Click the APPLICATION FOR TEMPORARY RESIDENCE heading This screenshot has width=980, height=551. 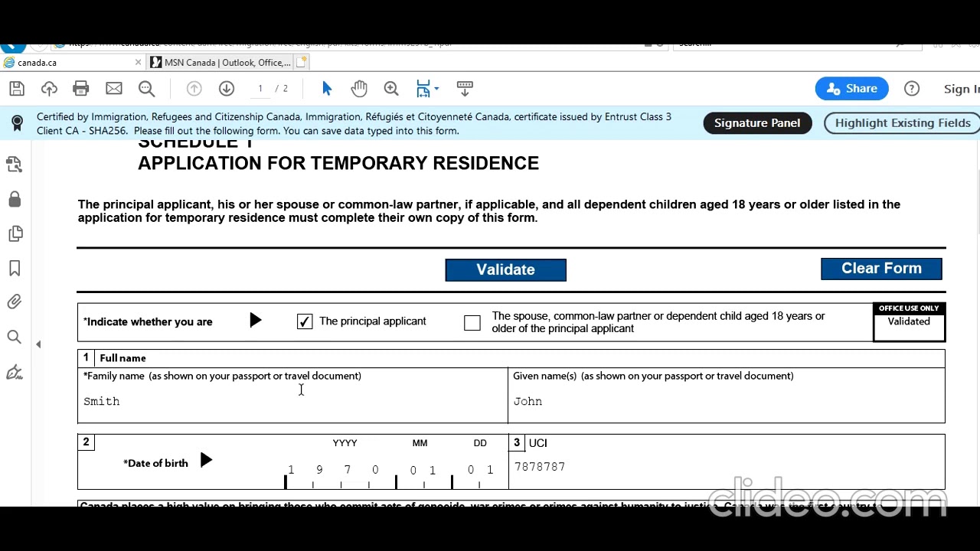point(338,163)
